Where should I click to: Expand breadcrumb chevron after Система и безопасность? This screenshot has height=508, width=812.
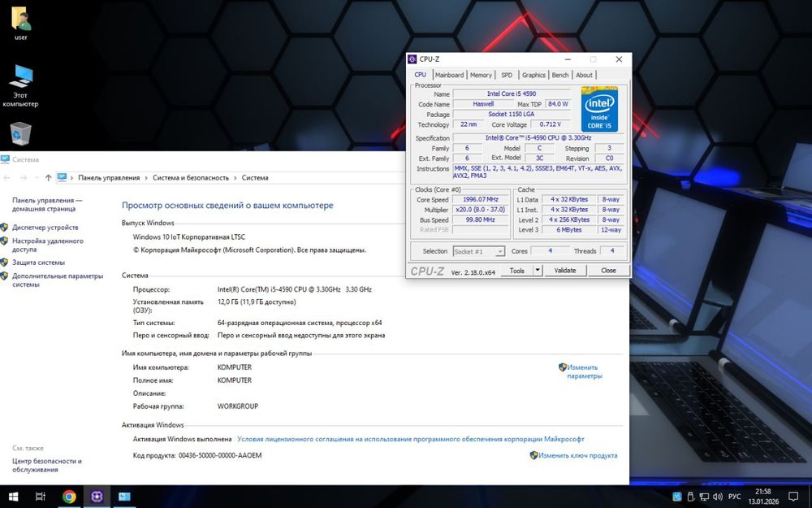point(235,178)
